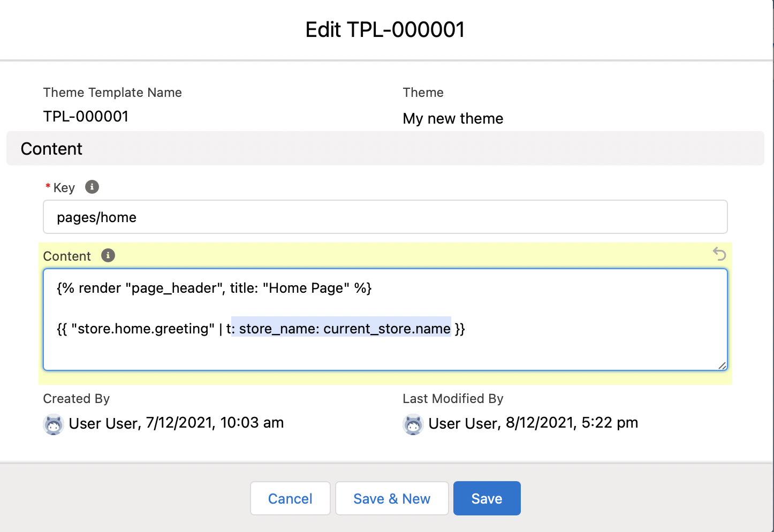Click the Content section header
Viewport: 774px width, 532px height.
[x=385, y=148]
